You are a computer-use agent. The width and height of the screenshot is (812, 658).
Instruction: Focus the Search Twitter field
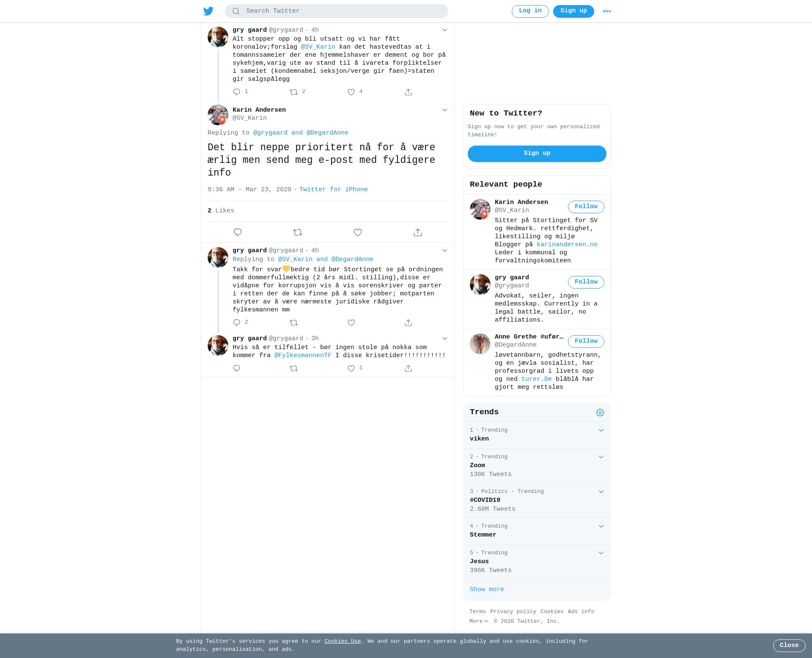(337, 11)
